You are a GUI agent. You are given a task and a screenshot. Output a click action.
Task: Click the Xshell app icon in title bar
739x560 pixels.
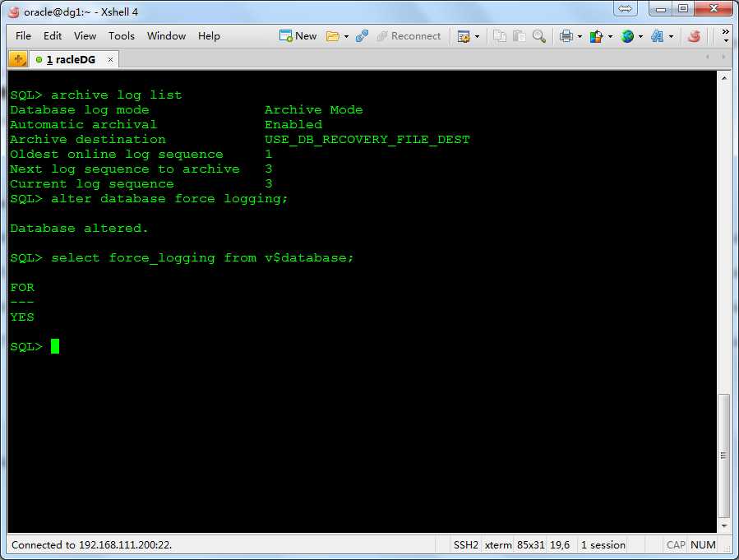14,12
